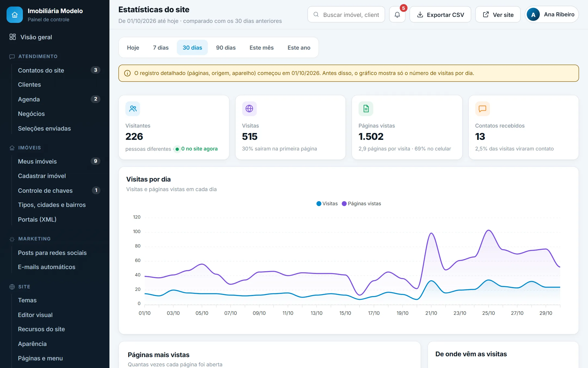Image resolution: width=588 pixels, height=368 pixels.
Task: Click the Ver site button
Action: (x=498, y=14)
